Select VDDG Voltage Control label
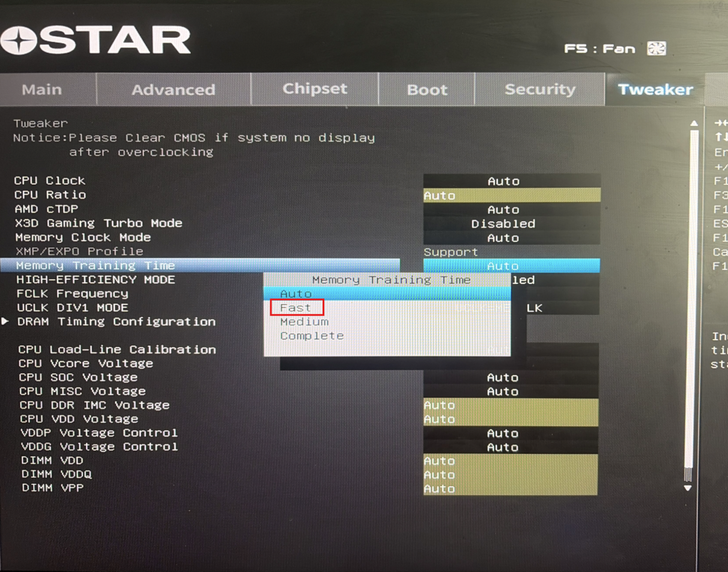 coord(99,447)
